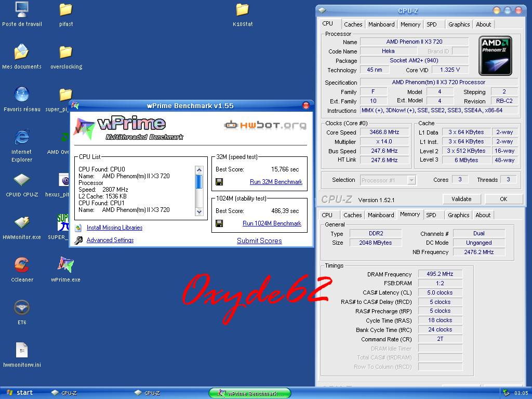Viewport: 532px width, 399px height.
Task: Launch the HWMonitor.exe desktop icon
Action: click(x=22, y=222)
